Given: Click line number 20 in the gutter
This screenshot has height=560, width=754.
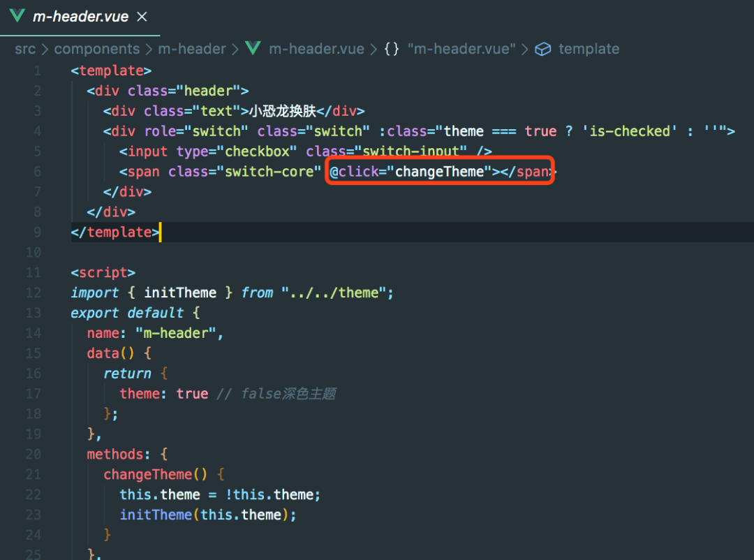Looking at the screenshot, I should coord(34,454).
